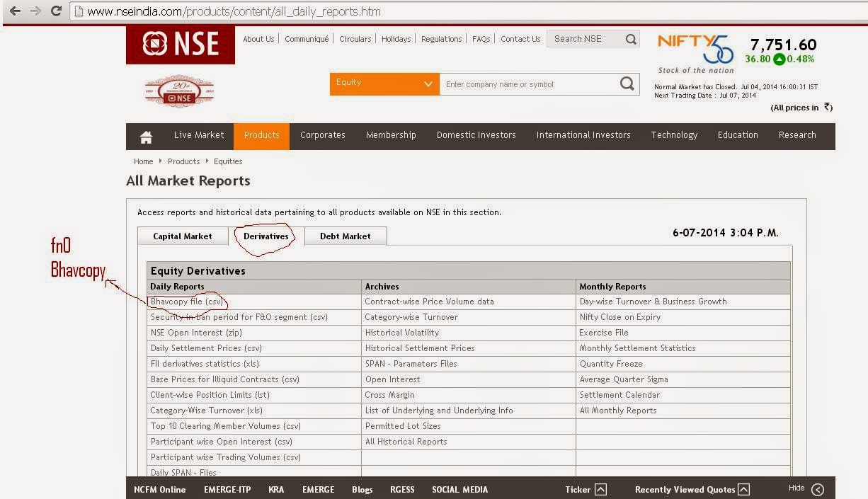Open Settlement Calendar

pos(619,395)
